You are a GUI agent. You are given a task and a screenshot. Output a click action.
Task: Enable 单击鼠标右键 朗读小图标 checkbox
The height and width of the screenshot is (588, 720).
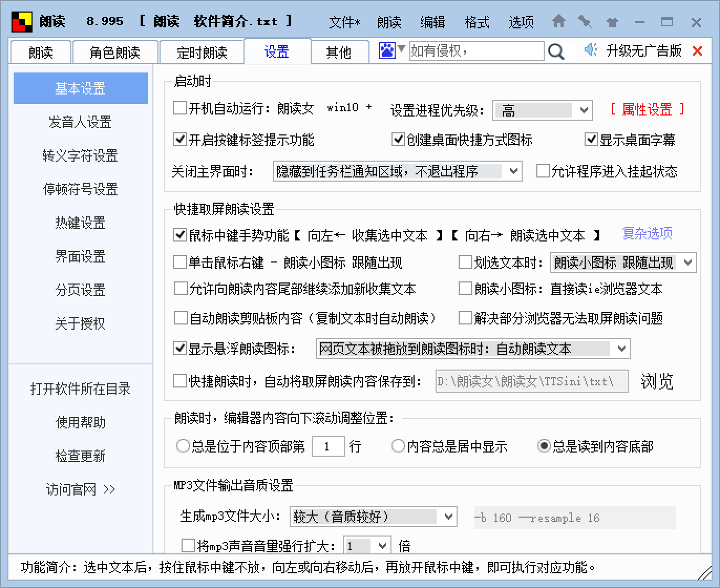click(x=180, y=262)
